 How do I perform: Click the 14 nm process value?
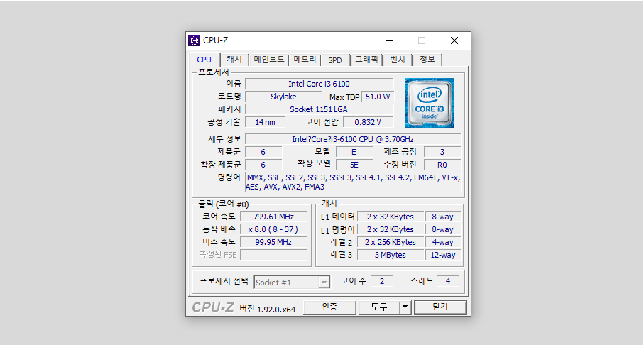coord(265,122)
